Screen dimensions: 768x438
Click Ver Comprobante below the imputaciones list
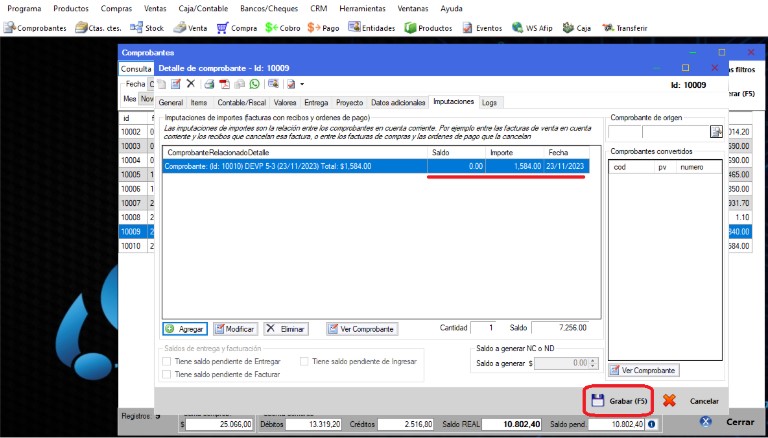click(x=362, y=329)
